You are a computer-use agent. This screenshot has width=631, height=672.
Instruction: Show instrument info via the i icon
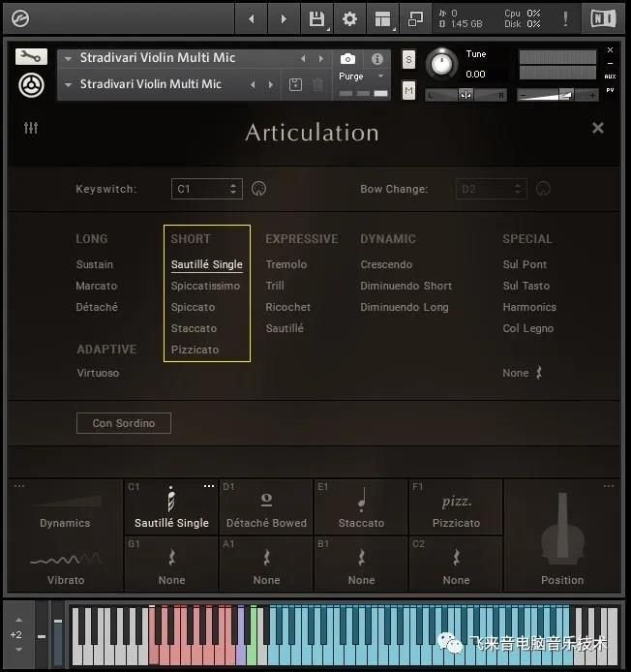tap(377, 59)
